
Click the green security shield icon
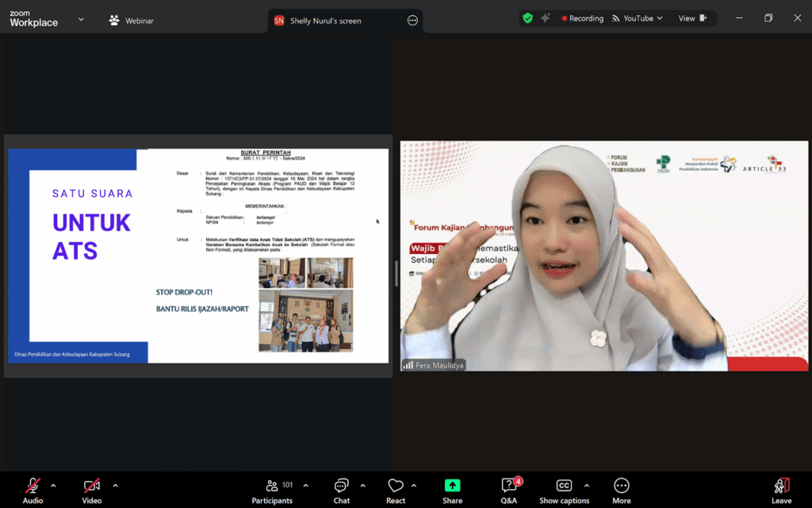527,17
